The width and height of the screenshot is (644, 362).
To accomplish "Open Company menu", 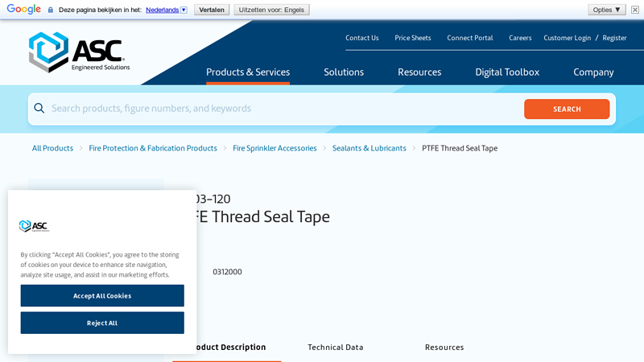I will click(x=593, y=72).
